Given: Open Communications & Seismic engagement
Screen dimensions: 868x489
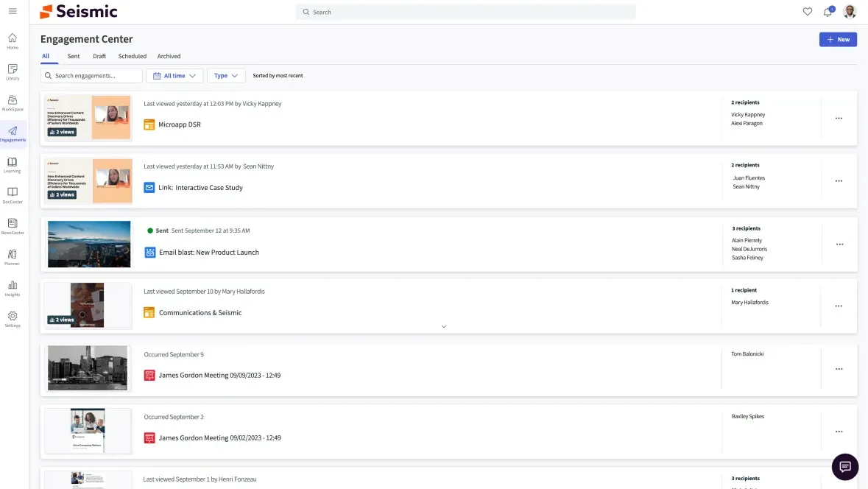Looking at the screenshot, I should [x=200, y=313].
